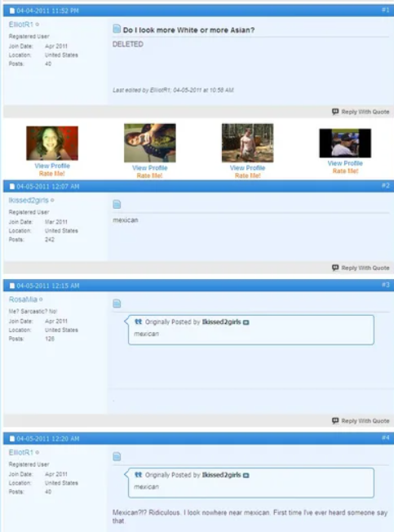Click online status dot next to Ikissed2girls
Viewport: 394px width, 532px height.
pos(52,200)
